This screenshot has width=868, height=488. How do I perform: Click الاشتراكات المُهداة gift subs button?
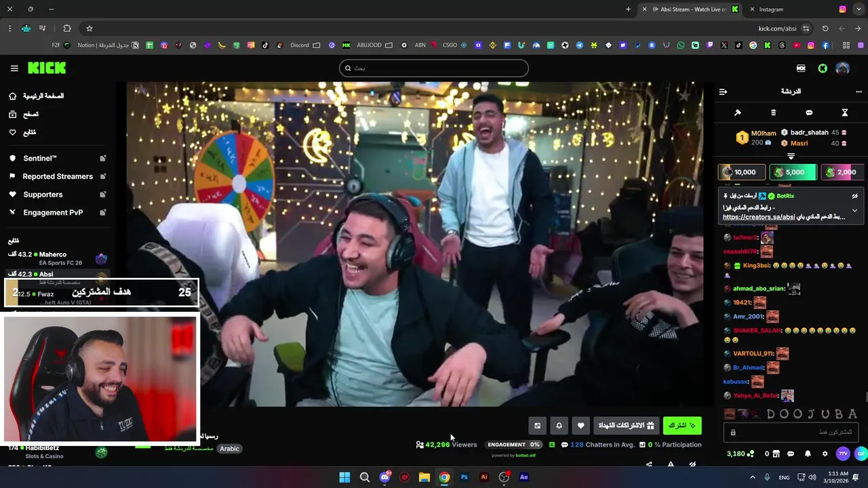click(x=626, y=426)
